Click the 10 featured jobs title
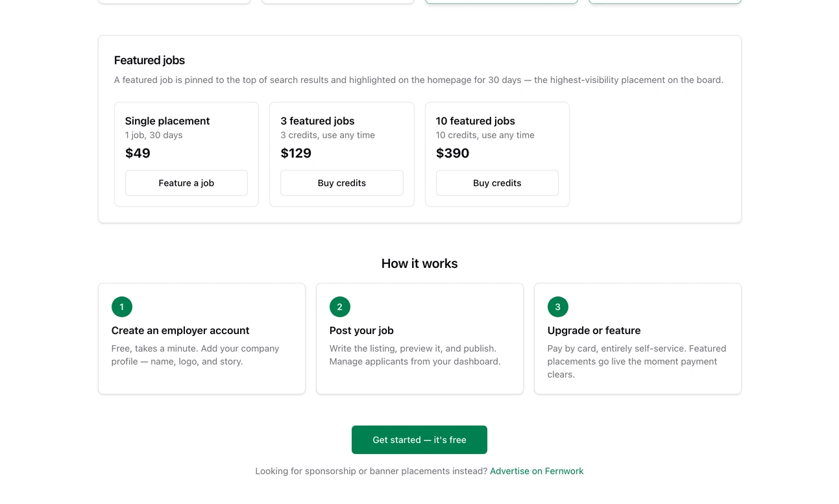This screenshot has width=839, height=504. [476, 121]
